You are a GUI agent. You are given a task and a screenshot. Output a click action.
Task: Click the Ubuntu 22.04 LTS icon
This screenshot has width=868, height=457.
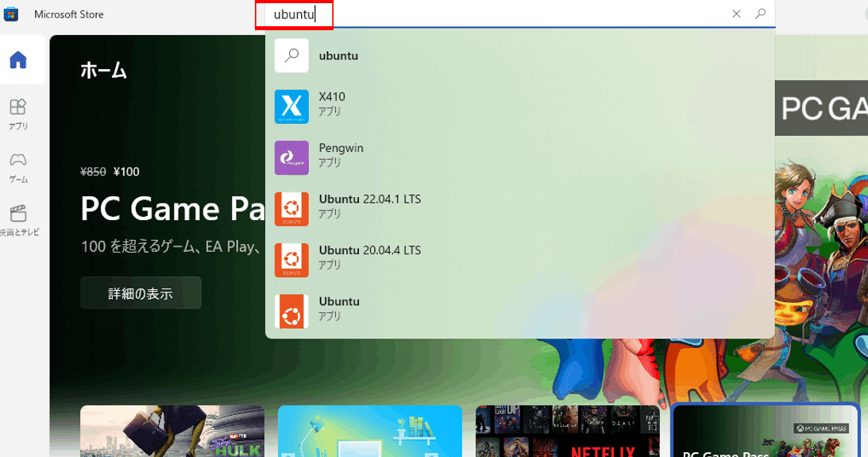pos(291,209)
